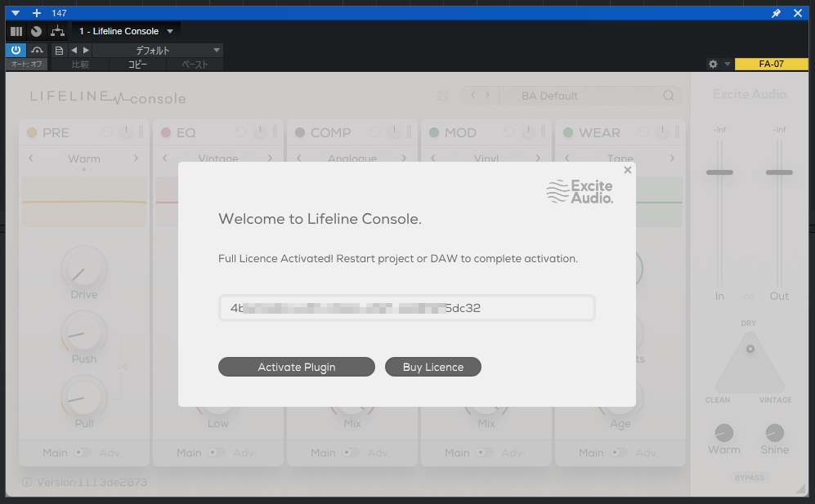Screen dimensions: 815x504
Task: Click the Activate Plugin button
Action: (296, 367)
